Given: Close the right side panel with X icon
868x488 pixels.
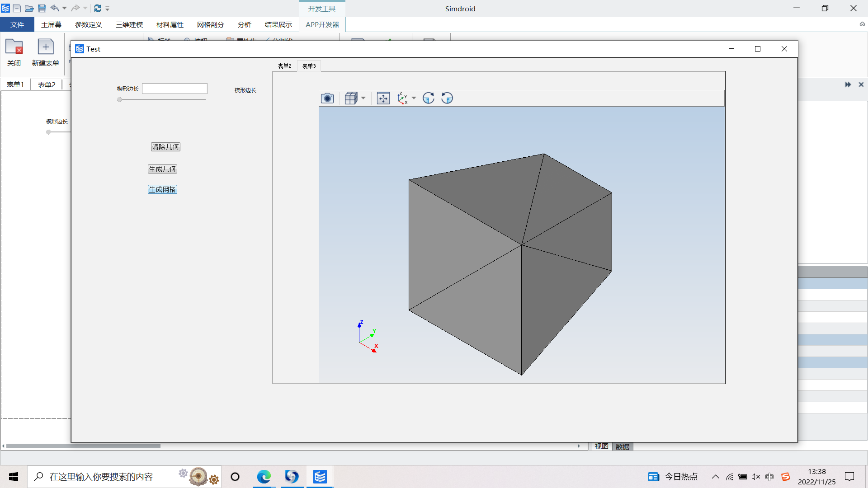Looking at the screenshot, I should [x=861, y=84].
